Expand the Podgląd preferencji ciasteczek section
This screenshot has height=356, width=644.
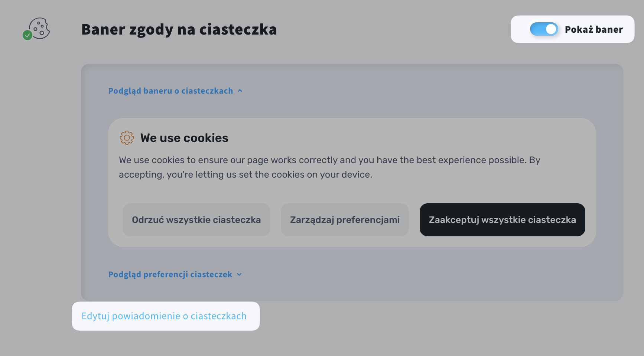point(170,275)
